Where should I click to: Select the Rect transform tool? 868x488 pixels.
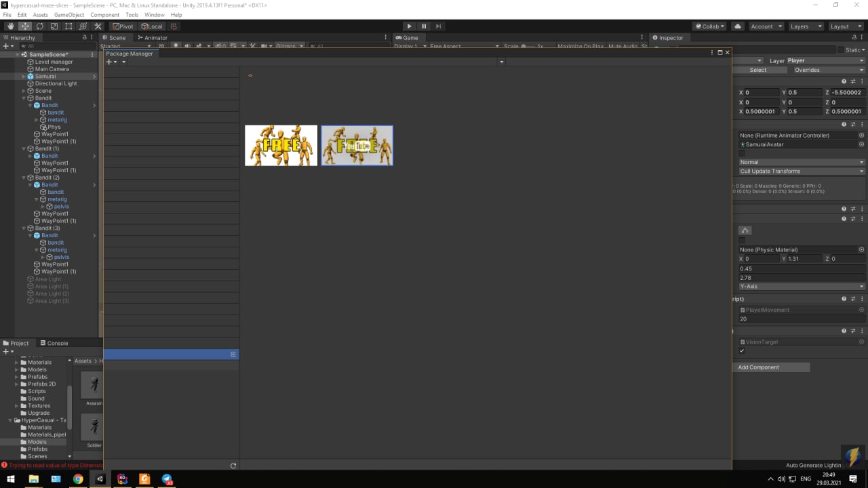(x=68, y=26)
